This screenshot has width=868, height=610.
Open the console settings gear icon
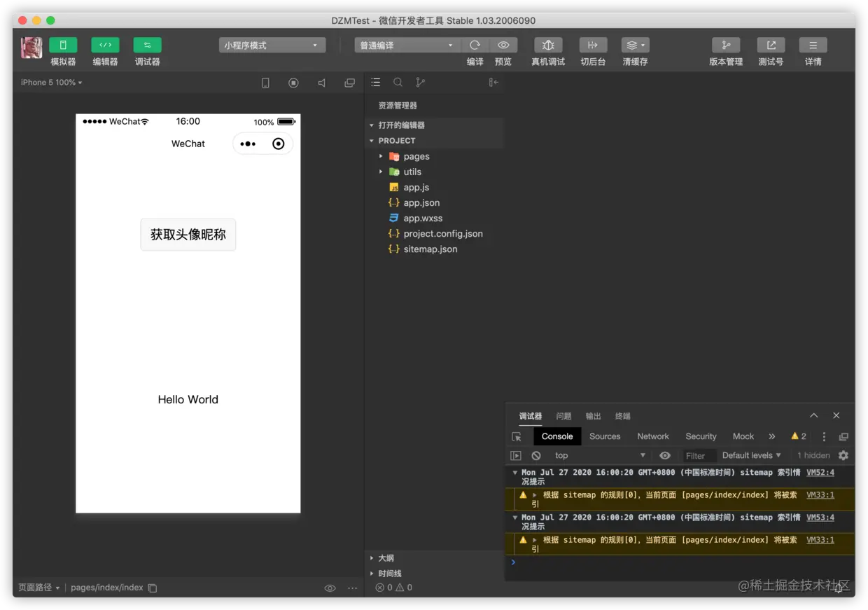pyautogui.click(x=843, y=455)
